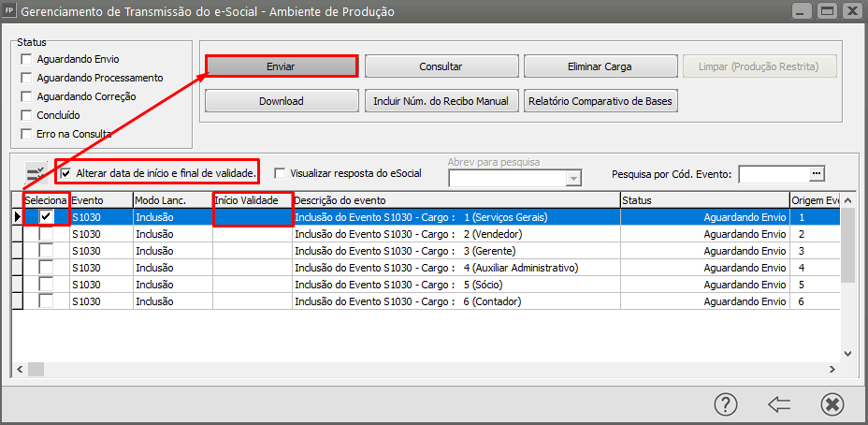The image size is (868, 425).
Task: Click 'Aguardando Envio' status in Vendedor row
Action: coord(745,234)
